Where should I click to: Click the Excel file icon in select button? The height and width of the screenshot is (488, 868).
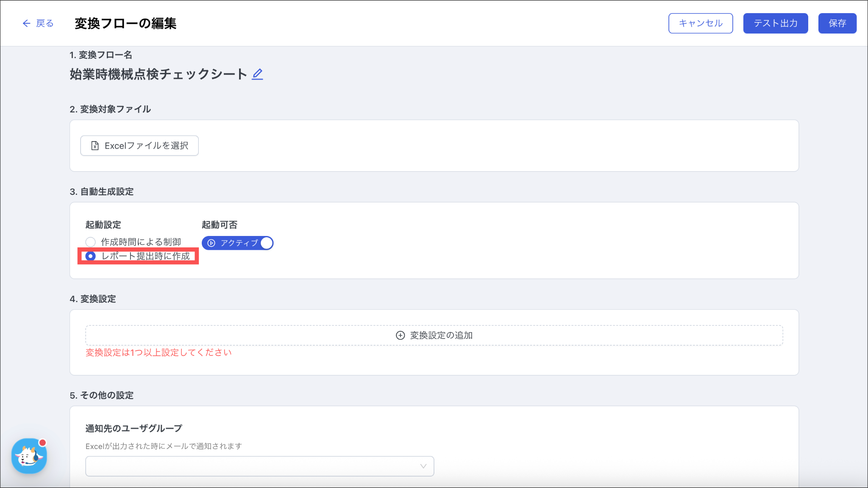(x=95, y=146)
